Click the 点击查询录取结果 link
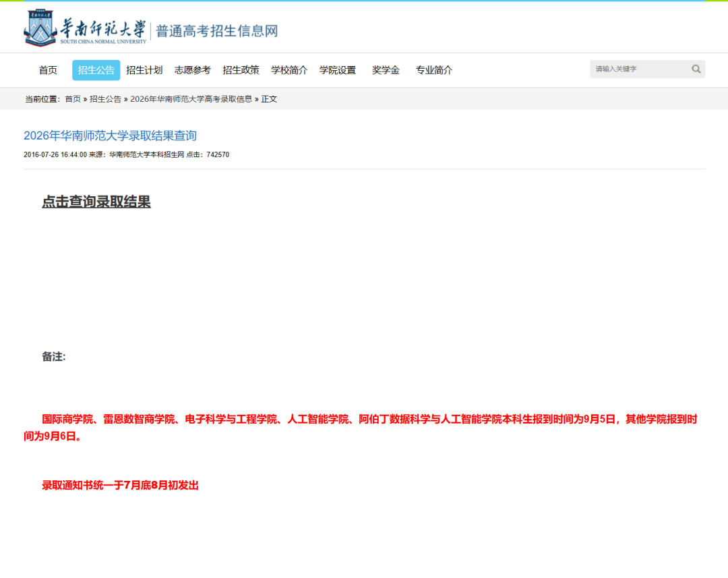 tap(96, 202)
